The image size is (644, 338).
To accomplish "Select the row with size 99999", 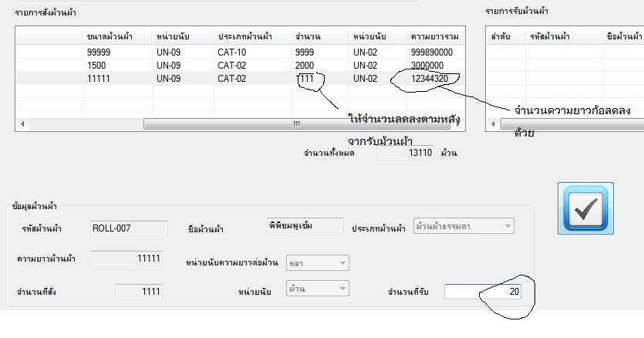I will pyautogui.click(x=240, y=52).
